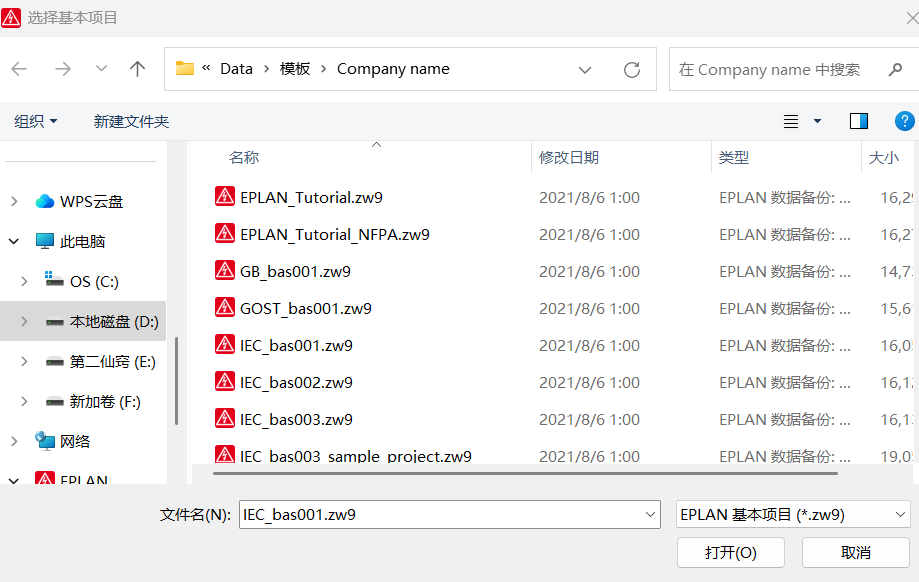Select 新加卷 (F:) drive
Image resolution: width=919 pixels, height=582 pixels.
tap(104, 401)
